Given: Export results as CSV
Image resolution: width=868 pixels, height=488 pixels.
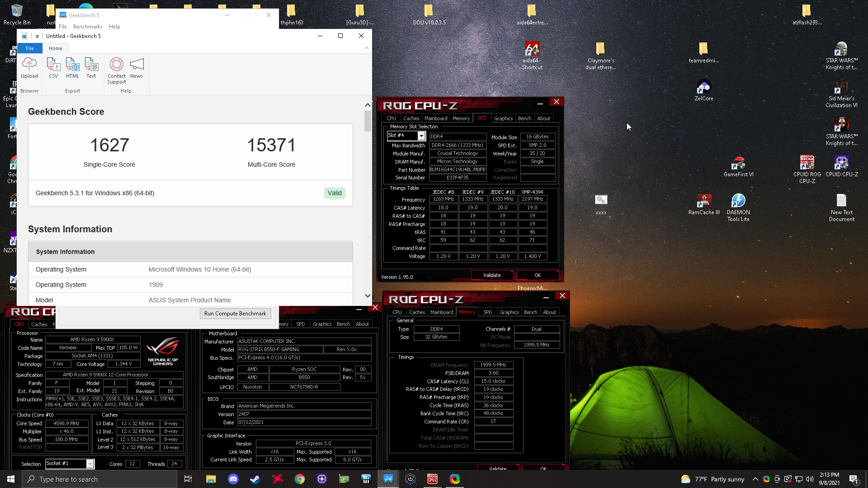Looking at the screenshot, I should point(53,68).
